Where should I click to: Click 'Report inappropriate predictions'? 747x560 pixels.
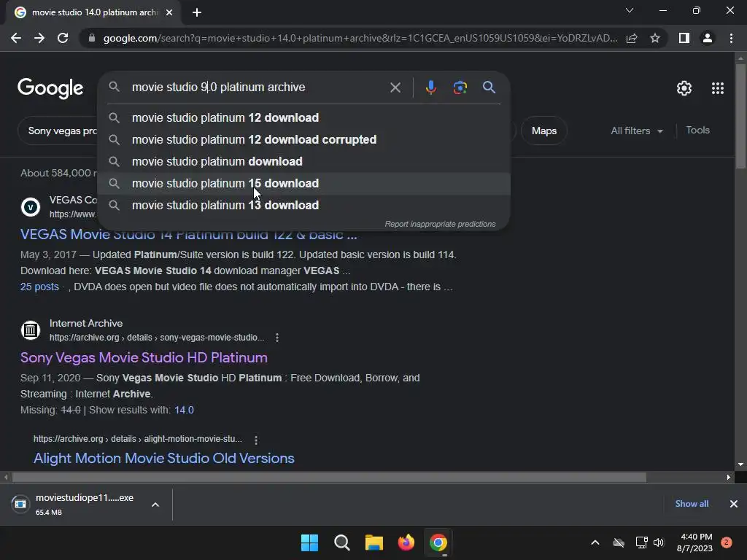pyautogui.click(x=440, y=224)
